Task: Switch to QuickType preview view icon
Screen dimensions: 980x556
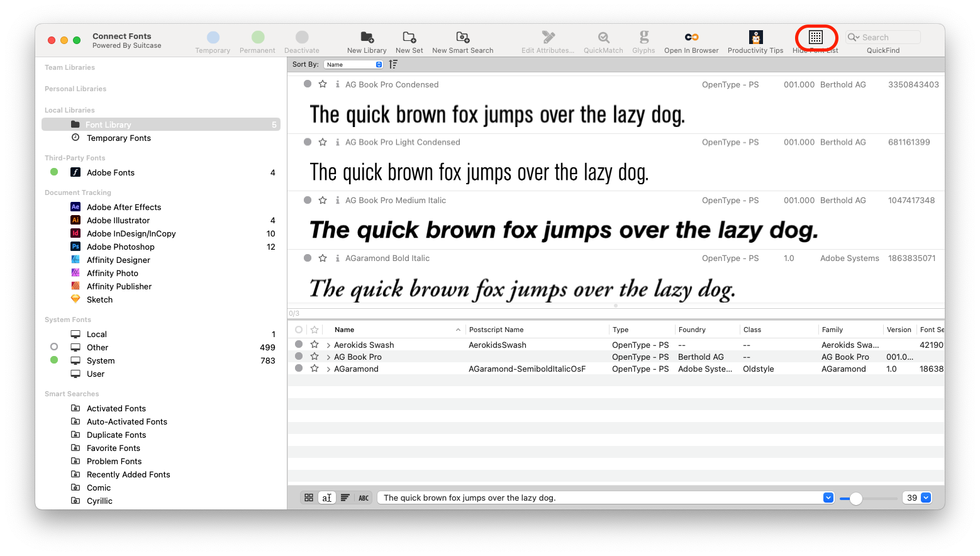Action: point(327,498)
